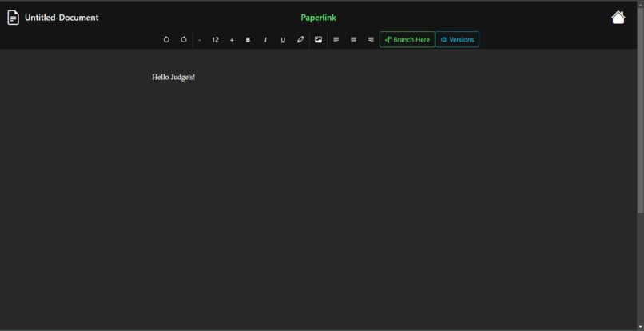Click the Untitled-Document title
Screen dimensions: 644x331
click(x=62, y=18)
